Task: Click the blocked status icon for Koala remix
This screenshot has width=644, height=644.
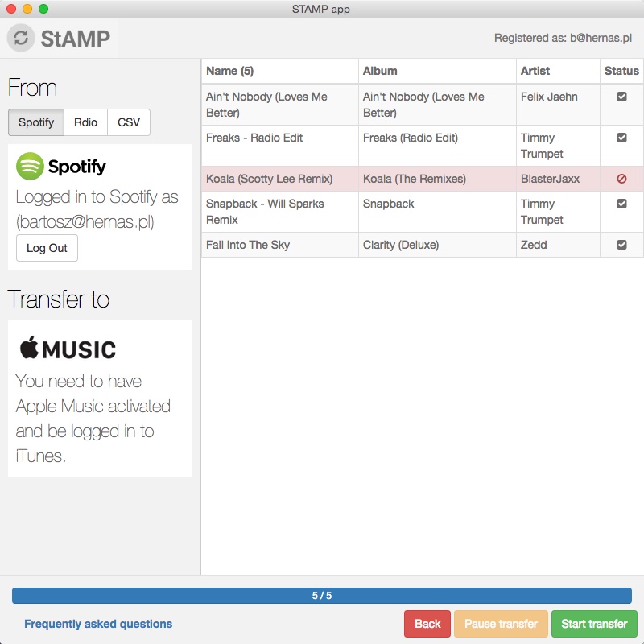Action: (621, 179)
